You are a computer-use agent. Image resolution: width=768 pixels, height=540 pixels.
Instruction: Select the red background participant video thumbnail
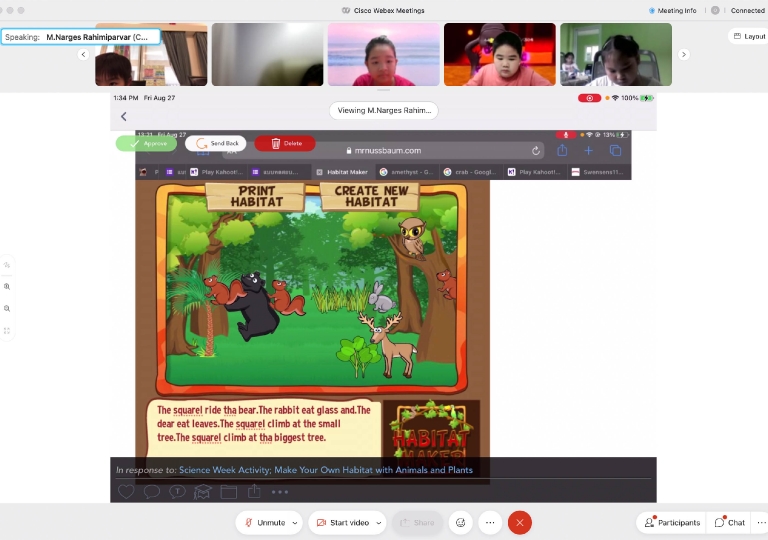click(500, 54)
